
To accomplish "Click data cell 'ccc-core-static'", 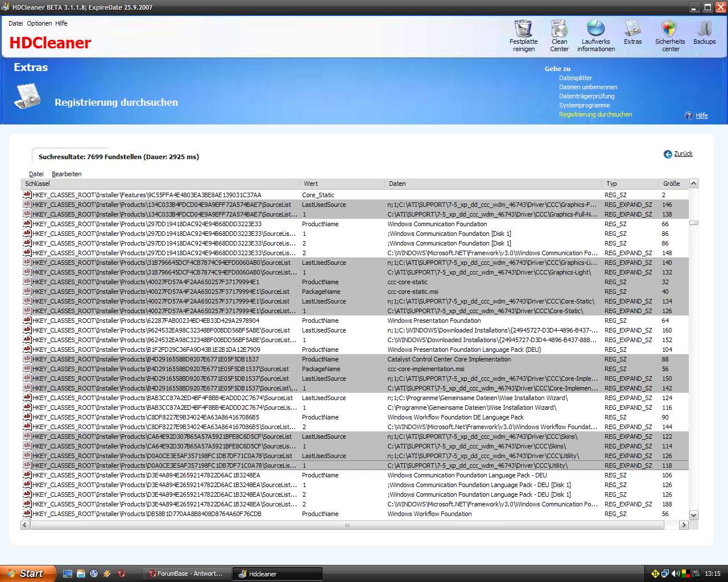I will tap(407, 282).
